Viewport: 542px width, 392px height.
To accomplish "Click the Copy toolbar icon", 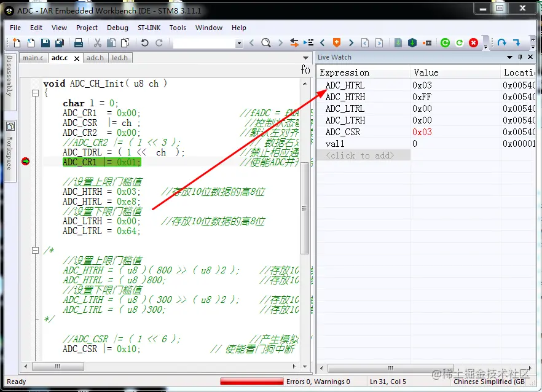I will point(111,42).
